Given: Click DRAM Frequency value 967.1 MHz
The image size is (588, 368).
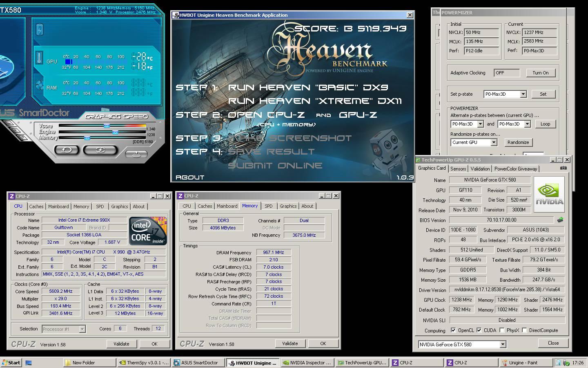Looking at the screenshot, I should (x=274, y=253).
